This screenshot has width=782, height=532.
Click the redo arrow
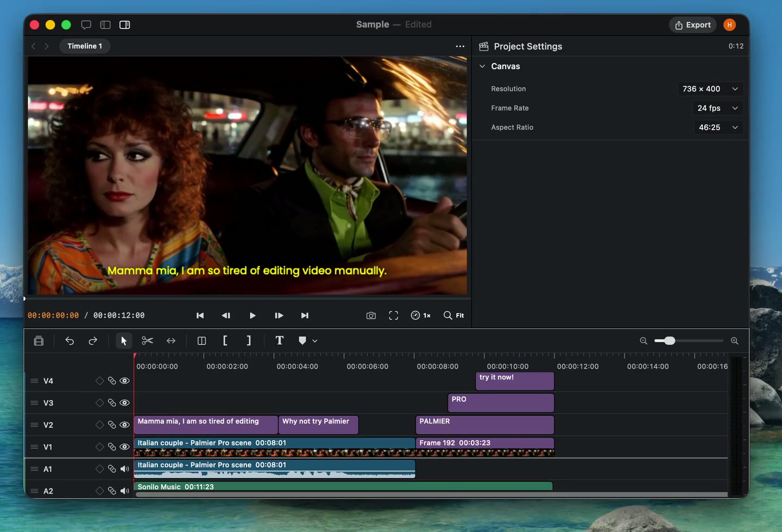(x=93, y=340)
